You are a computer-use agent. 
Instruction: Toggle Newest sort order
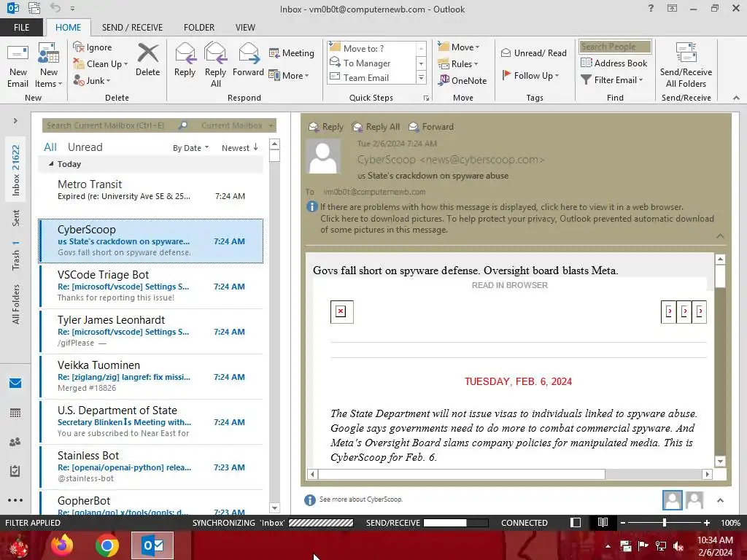pyautogui.click(x=239, y=148)
